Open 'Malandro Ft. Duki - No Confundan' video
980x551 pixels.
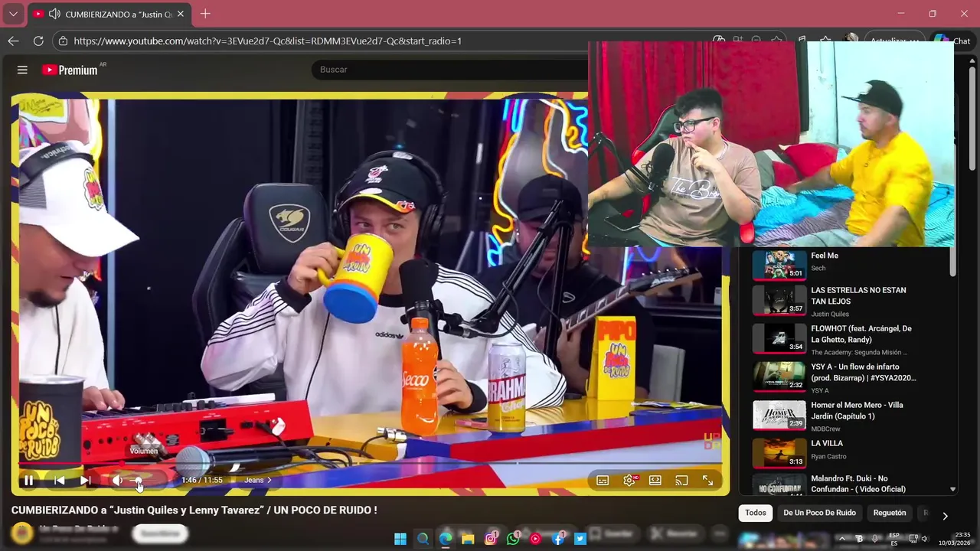[858, 484]
